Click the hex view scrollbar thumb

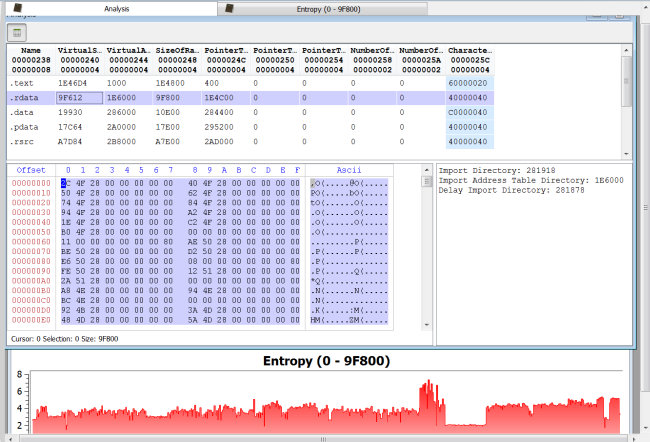click(426, 182)
